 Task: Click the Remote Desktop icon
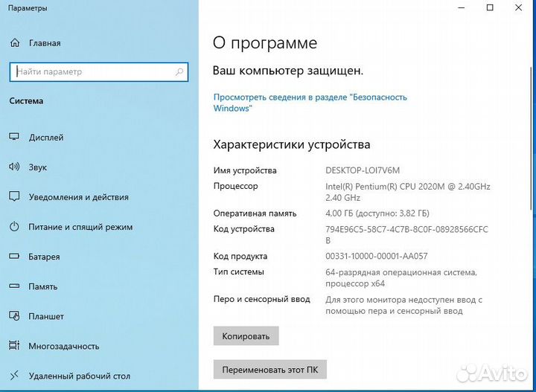pos(14,376)
